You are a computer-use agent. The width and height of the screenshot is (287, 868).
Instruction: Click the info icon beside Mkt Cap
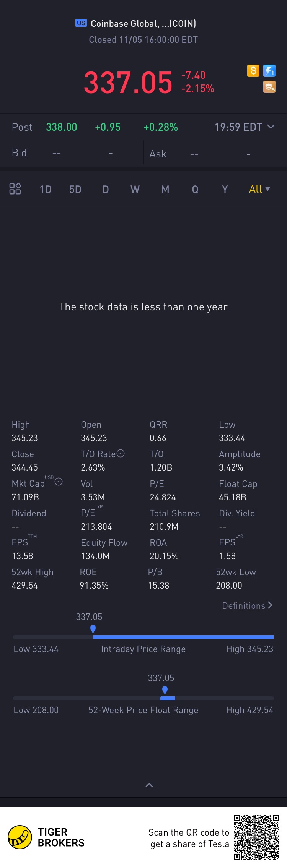(x=59, y=482)
